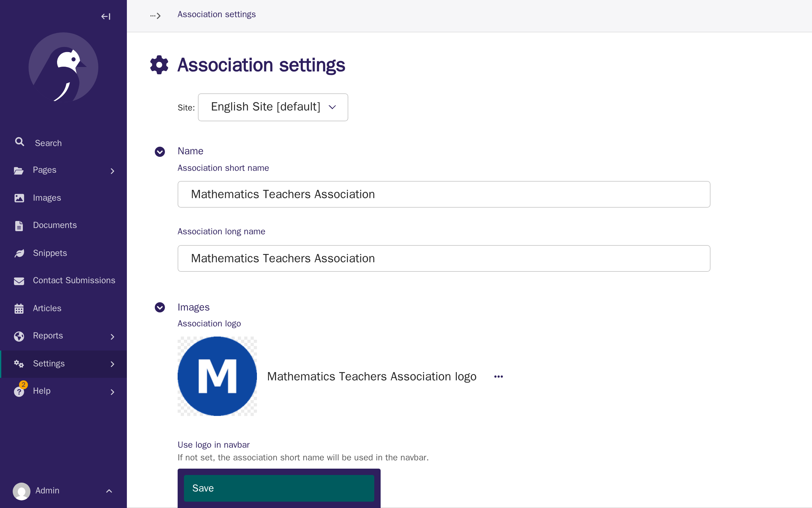
Task: Click the Help question mark icon
Action: coord(19,392)
